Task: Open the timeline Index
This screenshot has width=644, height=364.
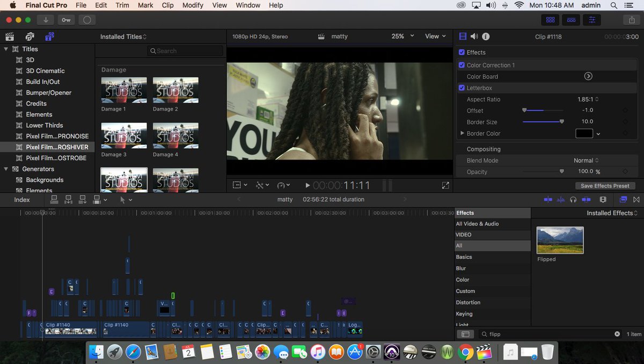Action: coord(22,200)
